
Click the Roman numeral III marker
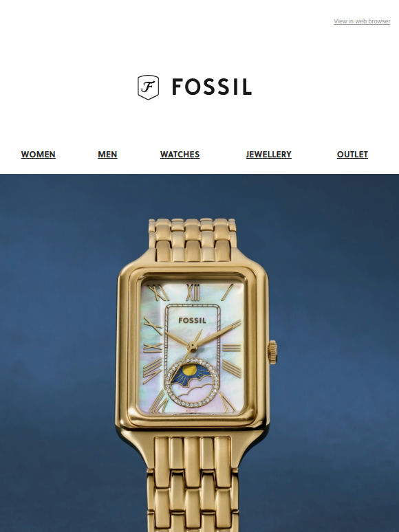pos(233,347)
